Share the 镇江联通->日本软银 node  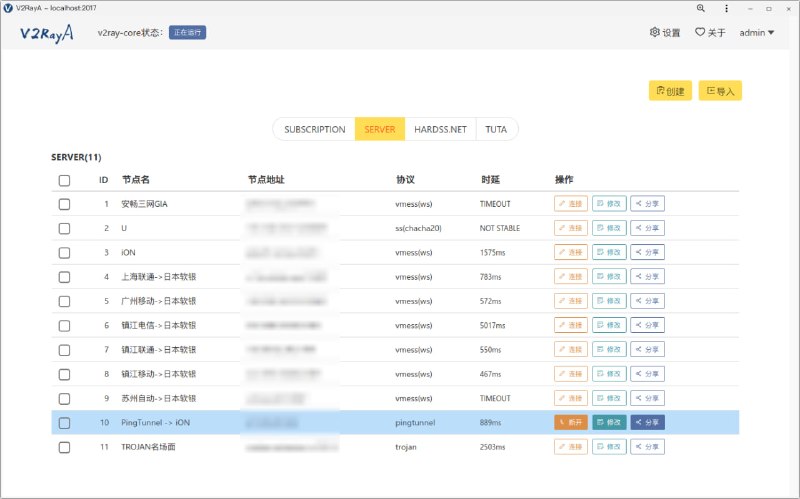click(x=647, y=350)
